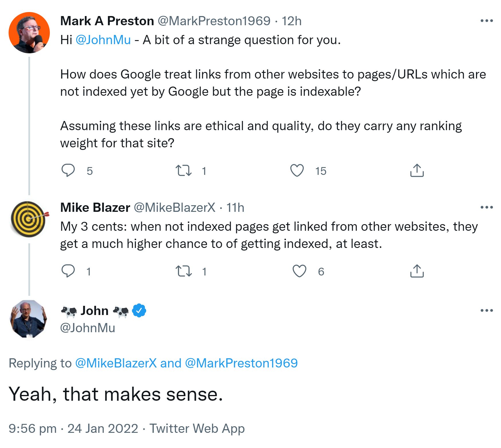501x448 pixels.
Task: Like Mark A Preston's tweet
Action: point(296,171)
